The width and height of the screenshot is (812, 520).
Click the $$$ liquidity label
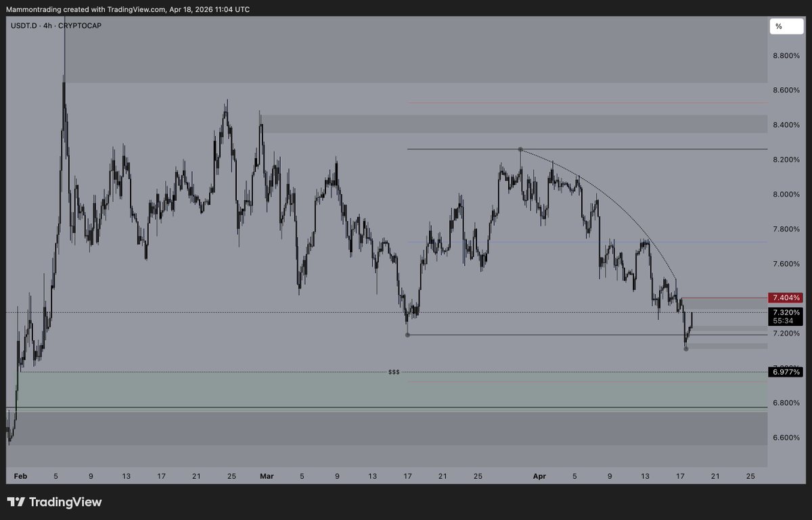point(394,372)
